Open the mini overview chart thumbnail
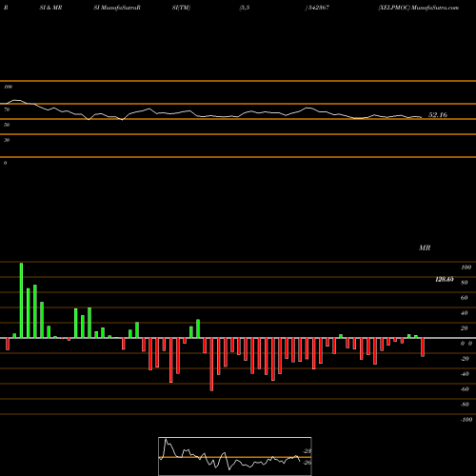The width and height of the screenshot is (476, 476). click(x=235, y=456)
